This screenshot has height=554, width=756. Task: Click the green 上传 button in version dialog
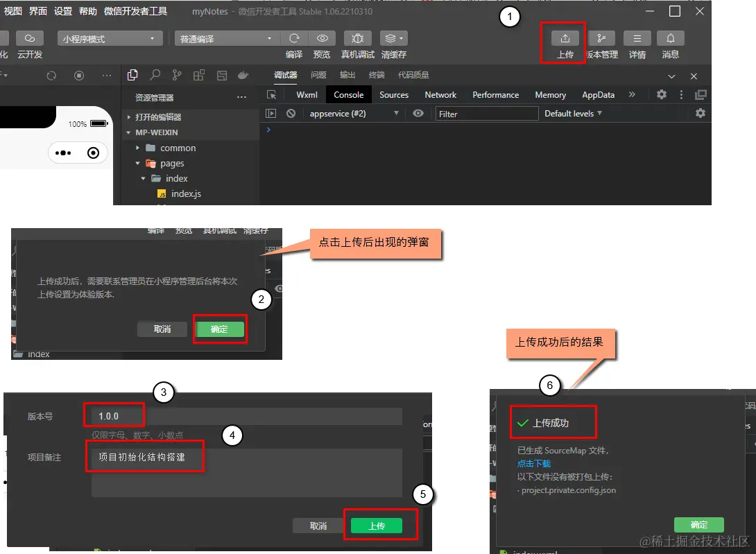[x=377, y=526]
